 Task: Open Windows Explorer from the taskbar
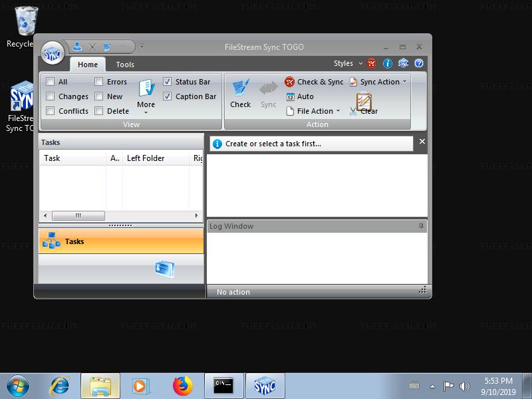coord(100,386)
